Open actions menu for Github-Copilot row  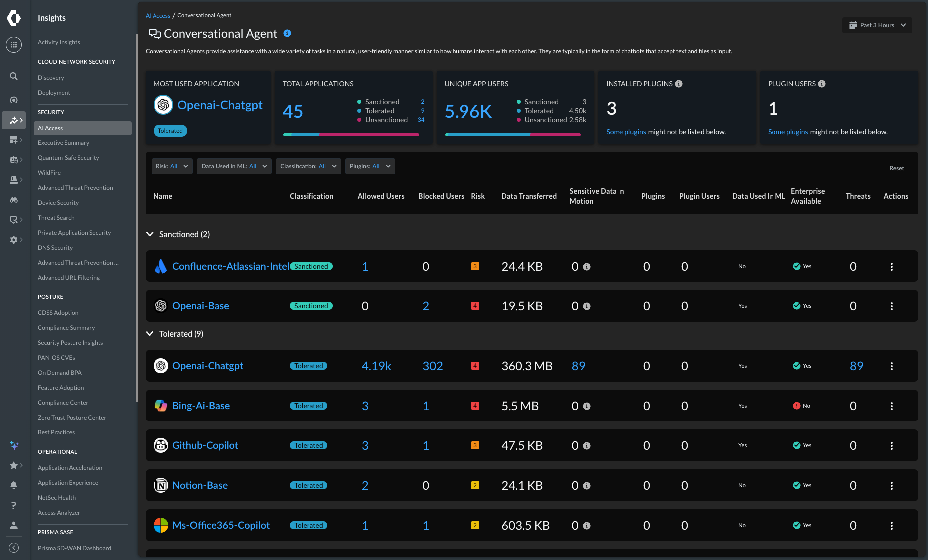892,445
